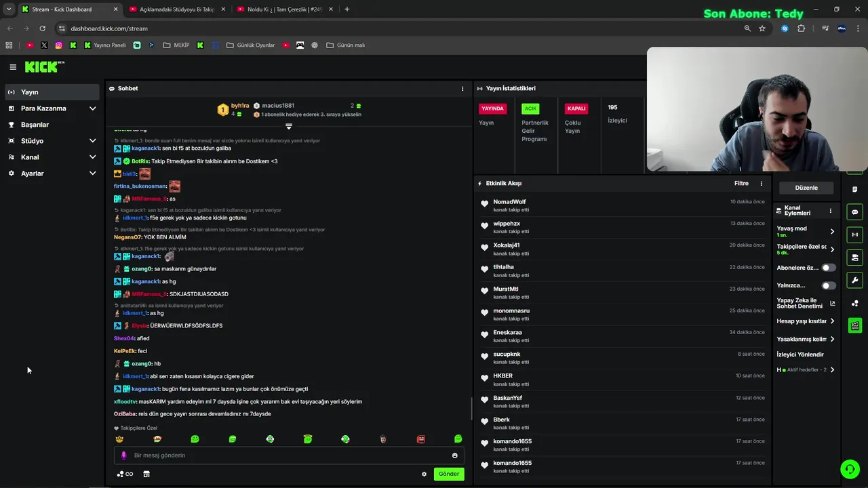Viewport: 868px width, 488px height.
Task: Expand the Ayarlar sidebar section
Action: (x=53, y=174)
